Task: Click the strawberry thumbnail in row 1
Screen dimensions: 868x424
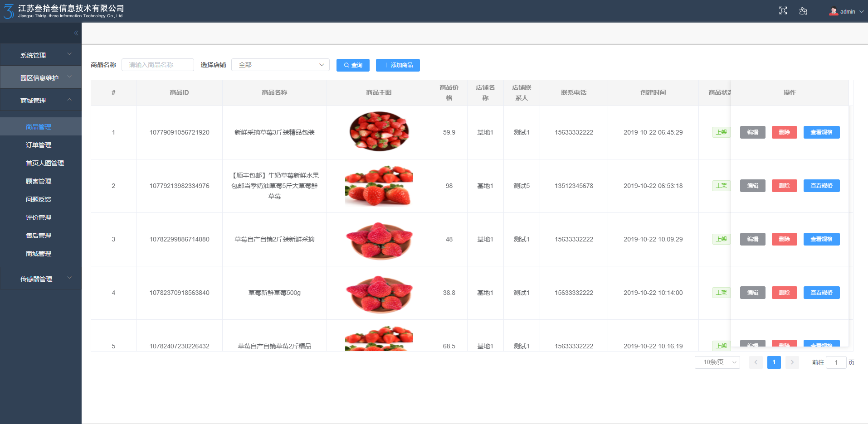Action: pyautogui.click(x=379, y=132)
